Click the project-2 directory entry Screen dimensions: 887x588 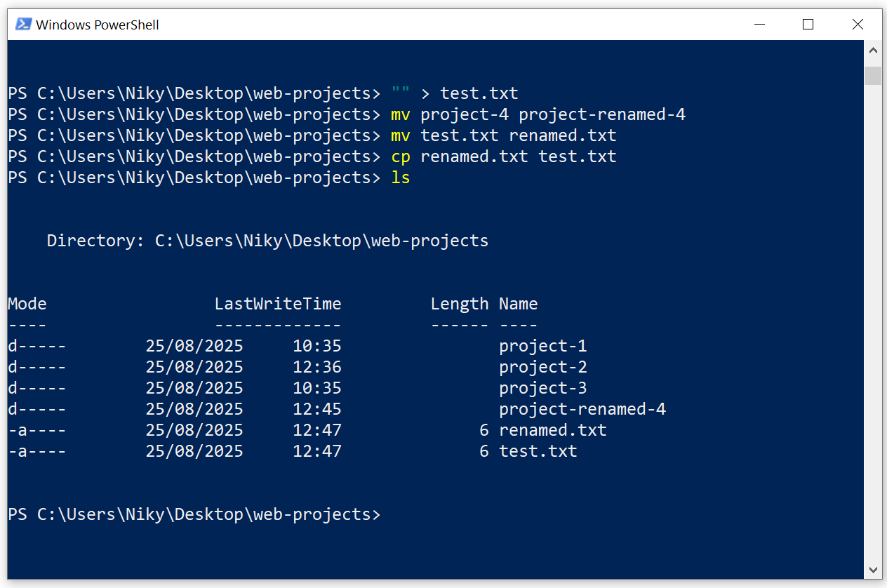click(x=542, y=367)
